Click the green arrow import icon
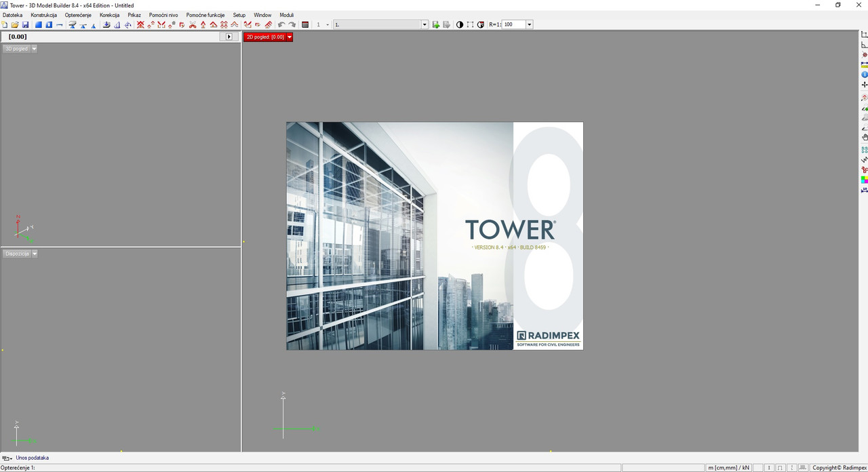Screen dimensions: 868x472 point(436,24)
